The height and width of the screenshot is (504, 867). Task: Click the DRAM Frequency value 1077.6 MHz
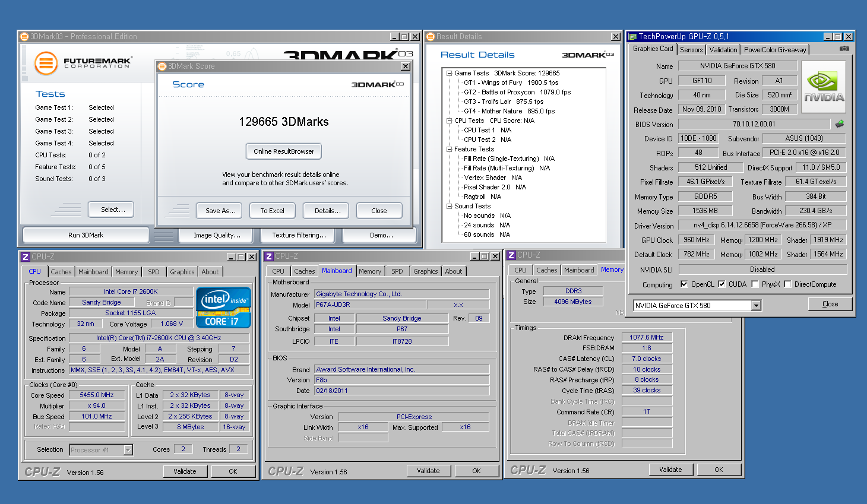pos(647,338)
